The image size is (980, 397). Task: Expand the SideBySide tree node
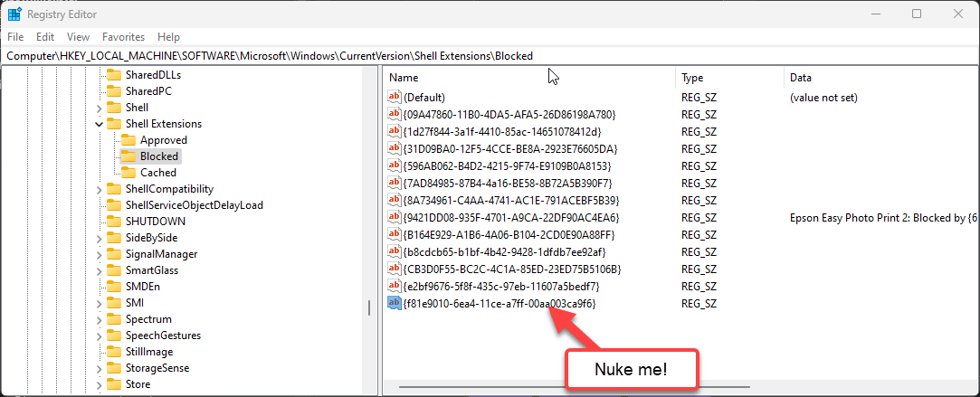[99, 238]
